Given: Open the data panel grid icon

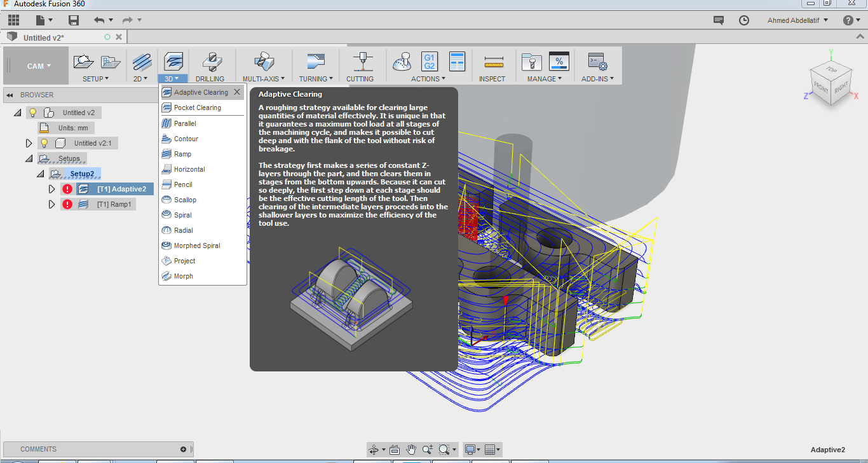Looking at the screenshot, I should tap(13, 20).
